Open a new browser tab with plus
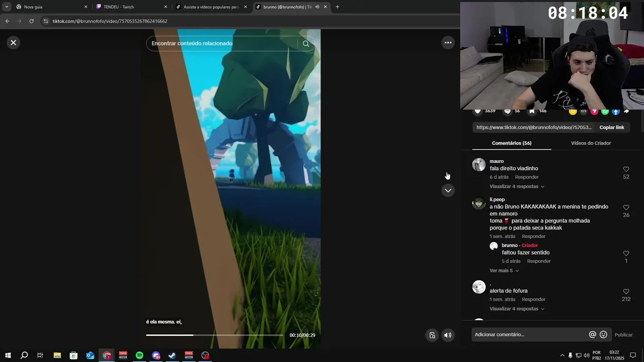644x362 pixels. tap(337, 7)
